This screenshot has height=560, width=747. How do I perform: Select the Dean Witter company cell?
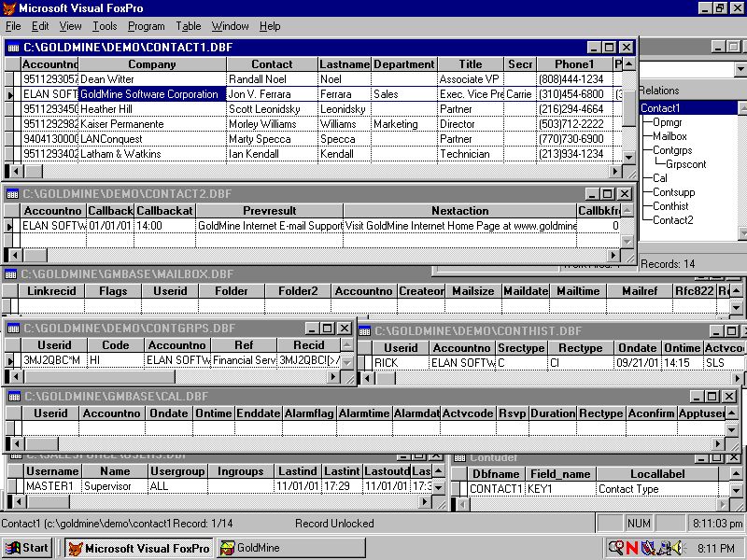(152, 79)
